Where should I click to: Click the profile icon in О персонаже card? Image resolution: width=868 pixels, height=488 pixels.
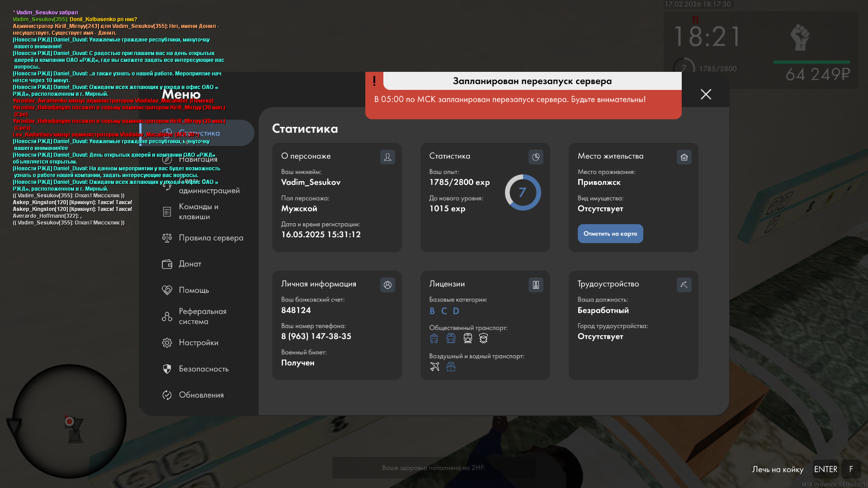coord(387,157)
